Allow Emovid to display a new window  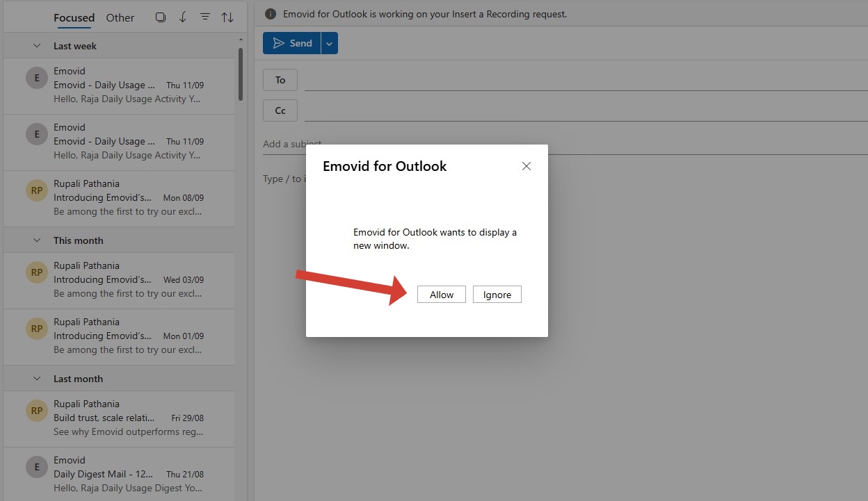coord(441,294)
